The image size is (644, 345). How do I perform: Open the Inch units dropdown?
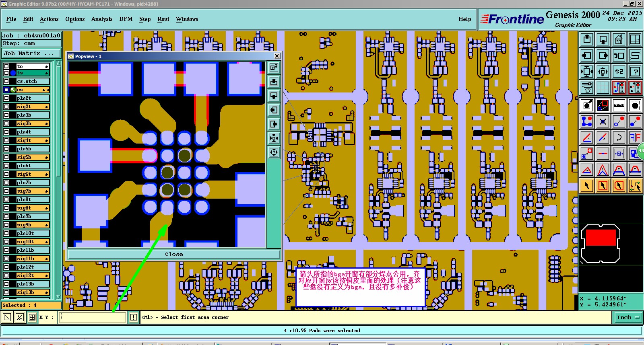coord(628,317)
